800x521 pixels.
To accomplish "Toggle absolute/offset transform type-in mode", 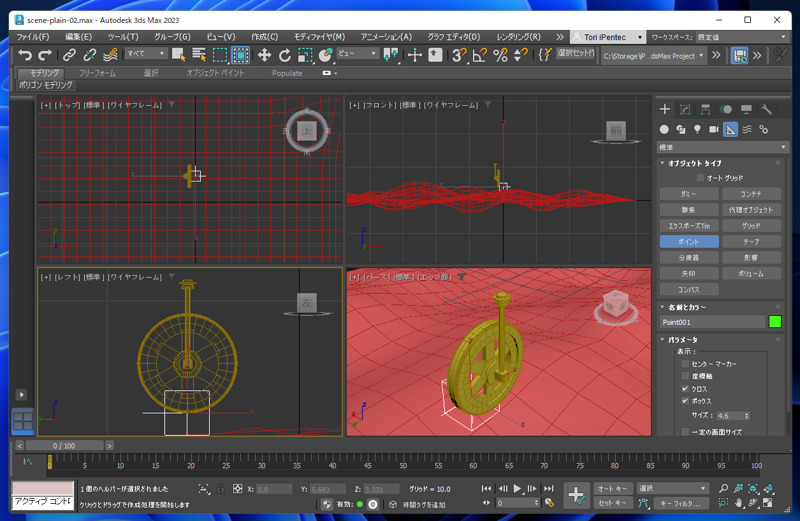I will point(237,489).
